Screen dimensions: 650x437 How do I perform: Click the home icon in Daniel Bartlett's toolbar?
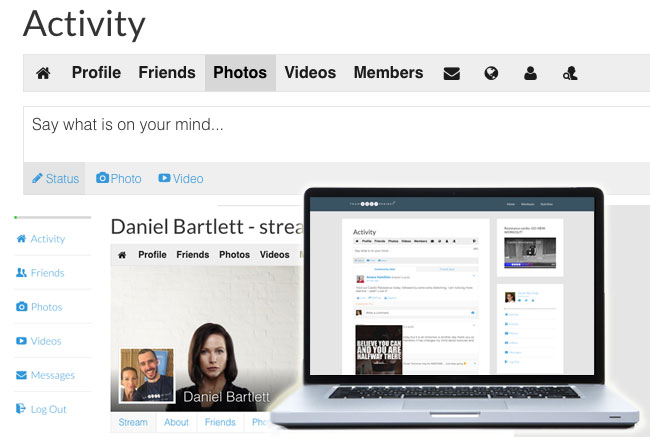[122, 255]
